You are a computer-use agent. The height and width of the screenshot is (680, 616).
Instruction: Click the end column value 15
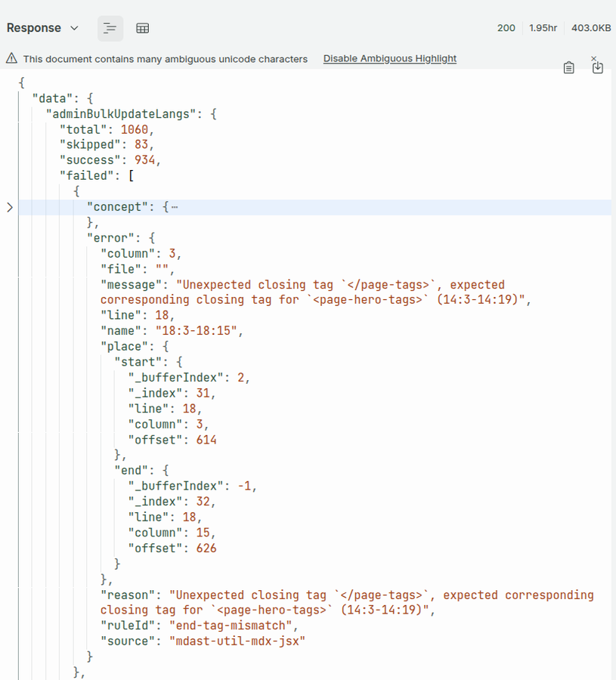pos(203,533)
